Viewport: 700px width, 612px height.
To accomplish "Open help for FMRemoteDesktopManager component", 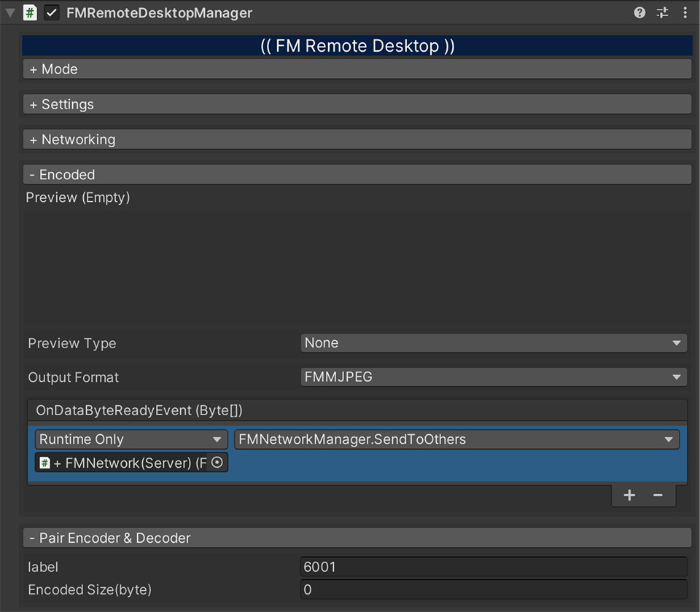I will (639, 12).
